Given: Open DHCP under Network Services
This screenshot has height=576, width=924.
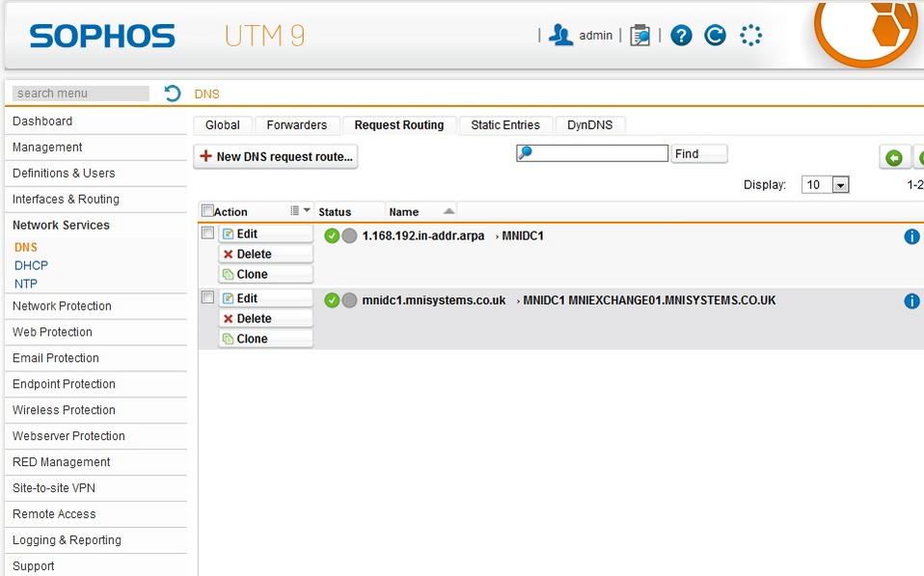Looking at the screenshot, I should click(31, 265).
